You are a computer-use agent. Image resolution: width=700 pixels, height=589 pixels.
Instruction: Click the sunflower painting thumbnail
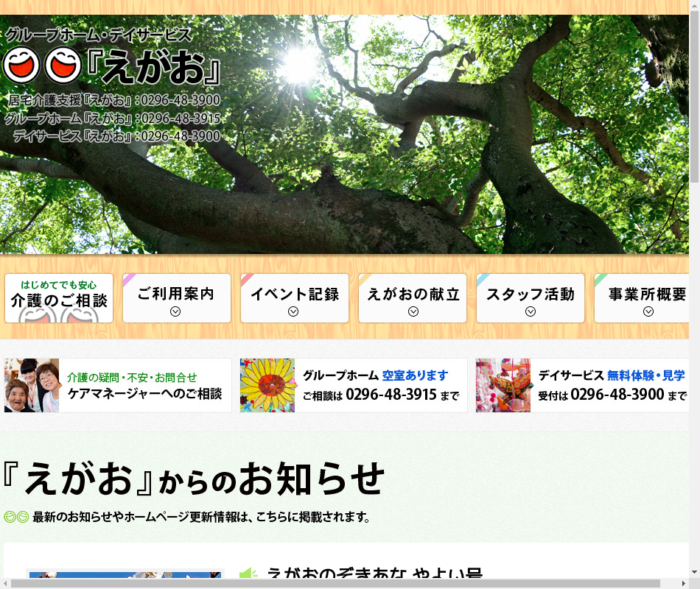(267, 385)
